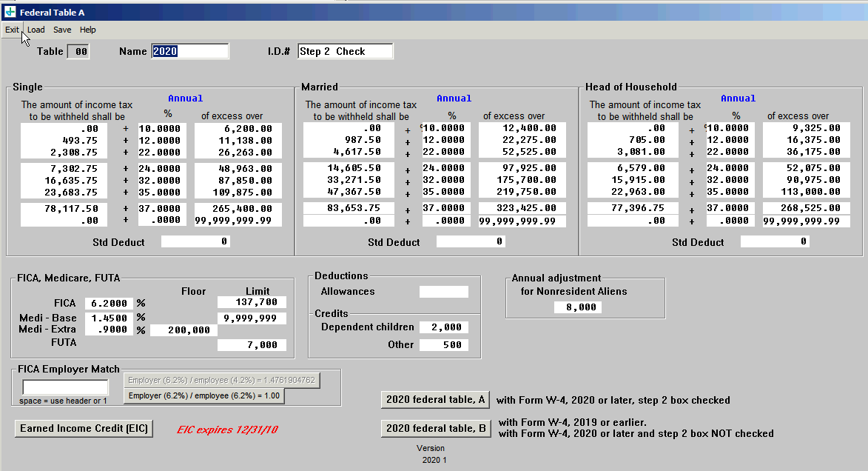Click Single withholding amount 493.75
The width and height of the screenshot is (868, 471).
64,141
